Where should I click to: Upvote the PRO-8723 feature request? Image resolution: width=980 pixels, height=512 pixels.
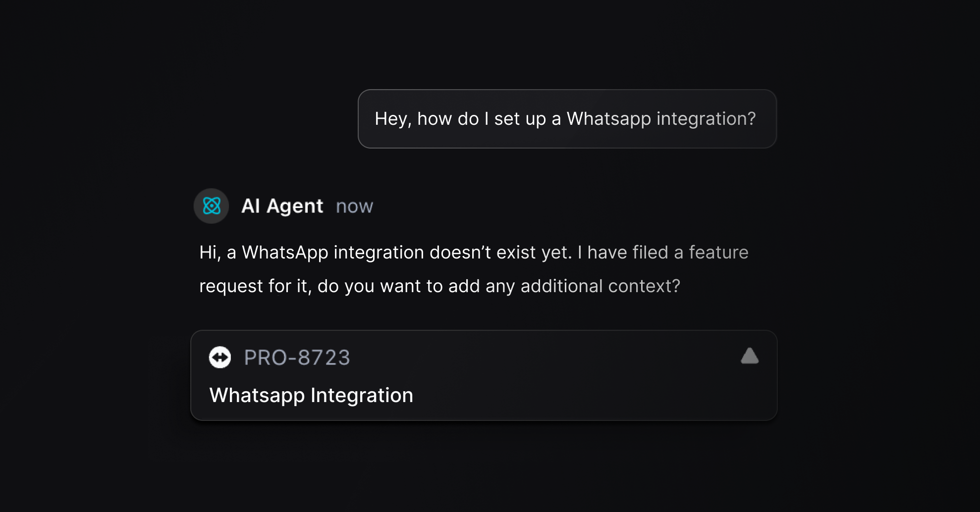[750, 356]
